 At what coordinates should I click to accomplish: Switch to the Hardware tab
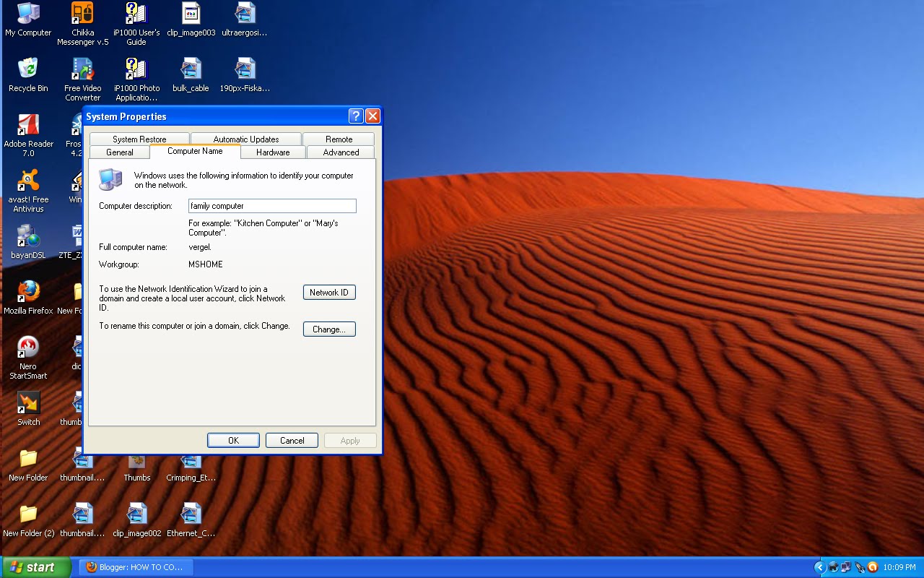pos(273,152)
